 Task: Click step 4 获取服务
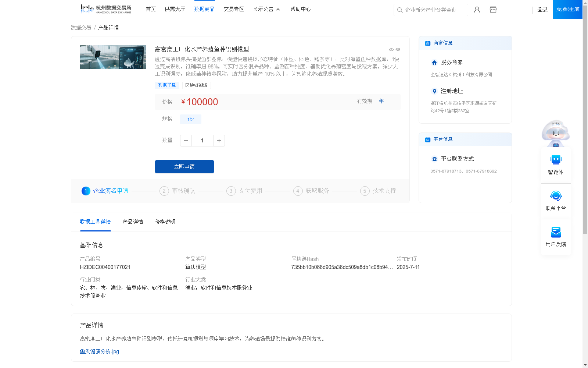click(311, 191)
